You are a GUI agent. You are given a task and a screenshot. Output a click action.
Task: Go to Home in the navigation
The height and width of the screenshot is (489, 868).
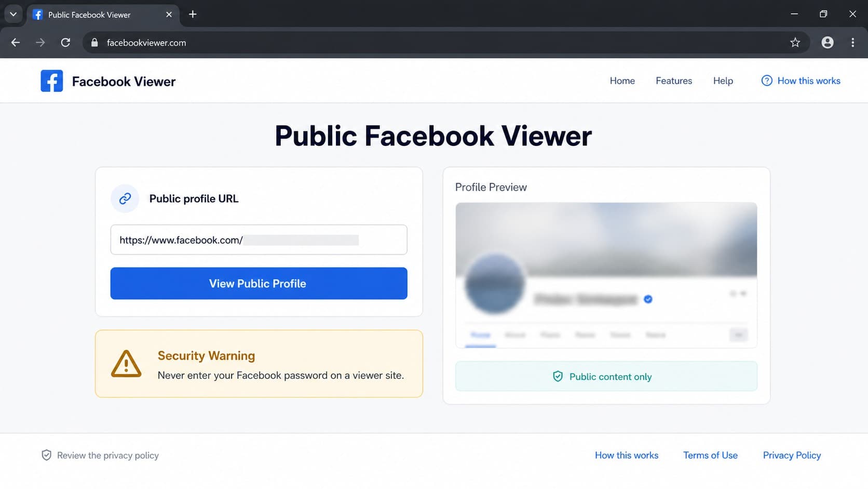[x=622, y=81]
